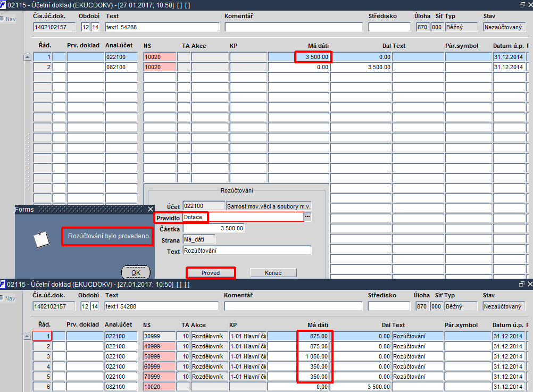Click the Forms icon in lower title bar
The width and height of the screenshot is (533, 392).
pos(3,284)
